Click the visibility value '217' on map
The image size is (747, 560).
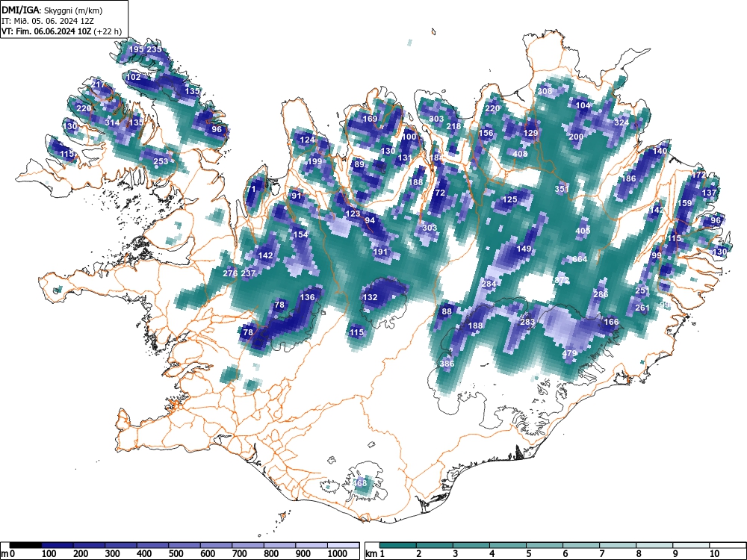pyautogui.click(x=98, y=85)
